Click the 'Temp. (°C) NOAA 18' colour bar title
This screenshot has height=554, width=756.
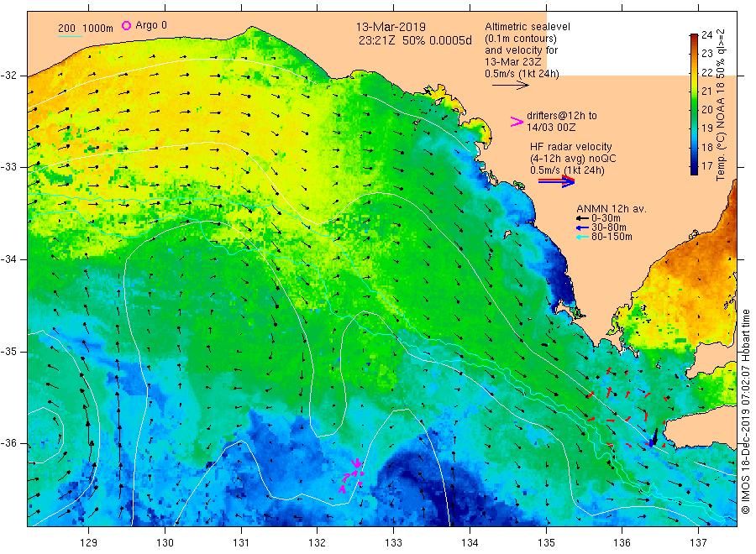[x=721, y=130]
